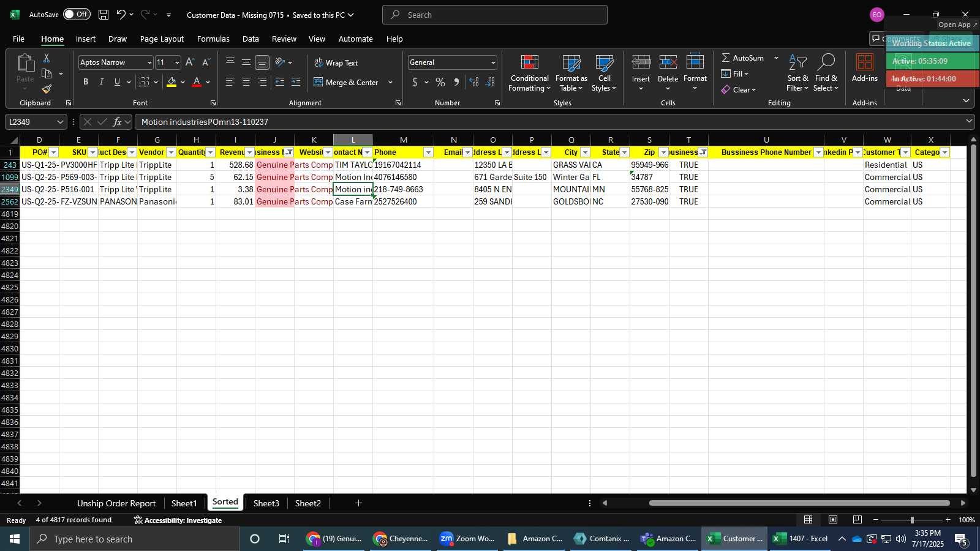The image size is (980, 551).
Task: Expand the Name Box dropdown arrow
Action: (x=60, y=122)
